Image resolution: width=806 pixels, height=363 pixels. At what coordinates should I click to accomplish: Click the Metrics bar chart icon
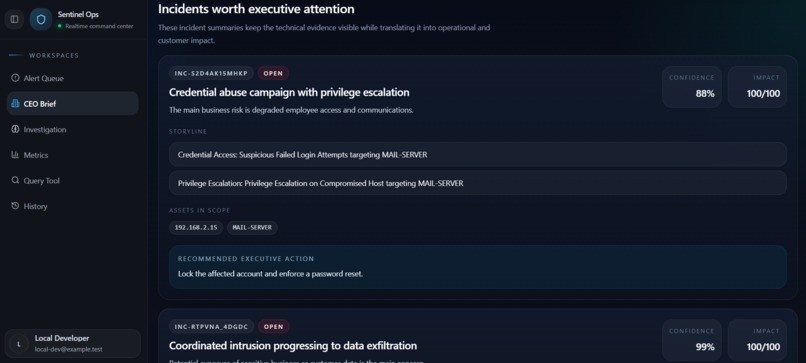tap(15, 155)
